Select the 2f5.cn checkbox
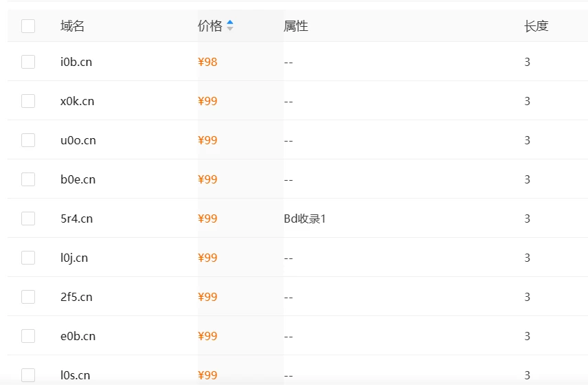Image resolution: width=588 pixels, height=391 pixels. coord(28,297)
